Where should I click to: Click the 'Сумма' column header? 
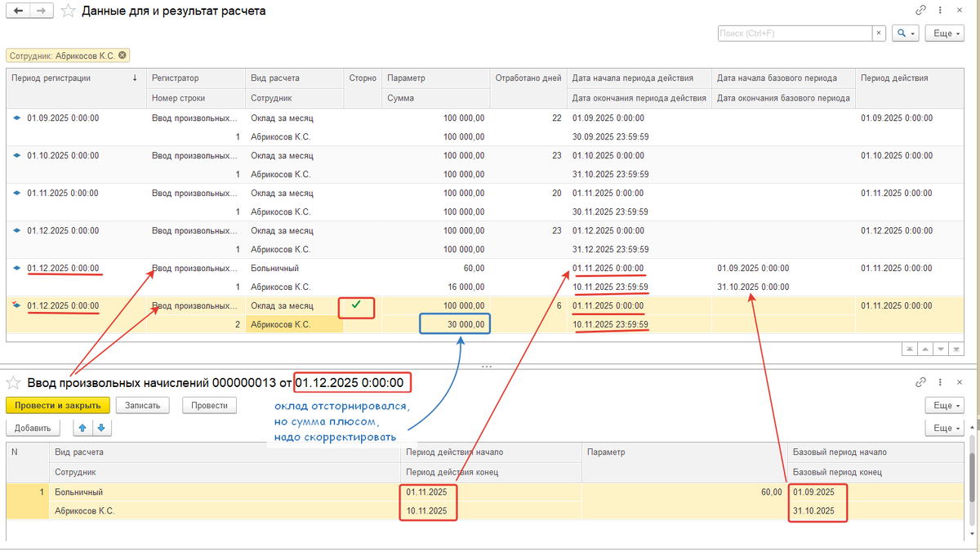tap(436, 98)
